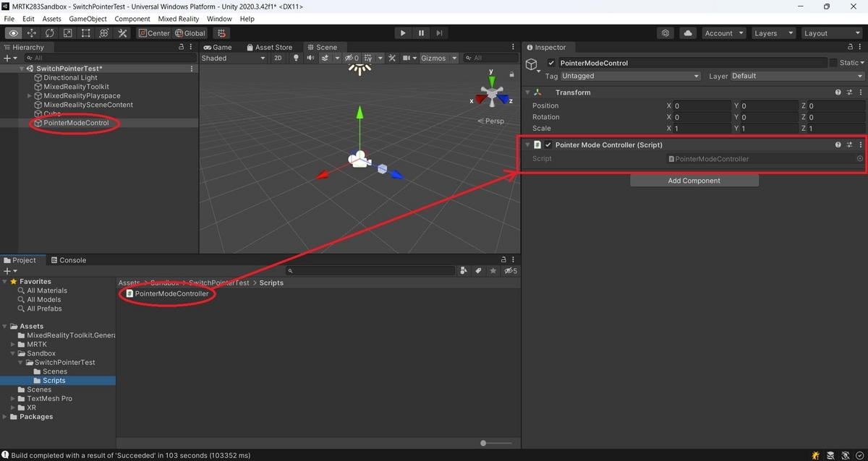Select the Move tool in toolbar
The width and height of the screenshot is (868, 461).
pos(32,33)
